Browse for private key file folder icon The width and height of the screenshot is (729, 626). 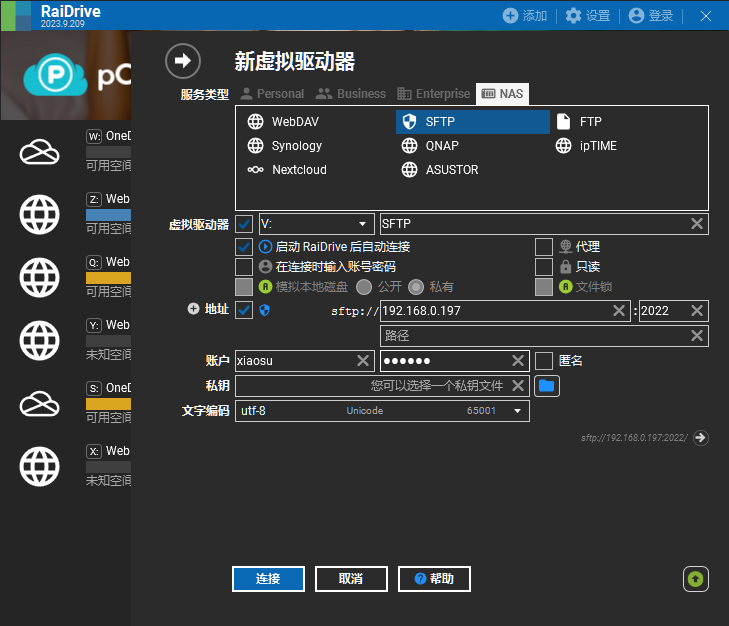(546, 385)
